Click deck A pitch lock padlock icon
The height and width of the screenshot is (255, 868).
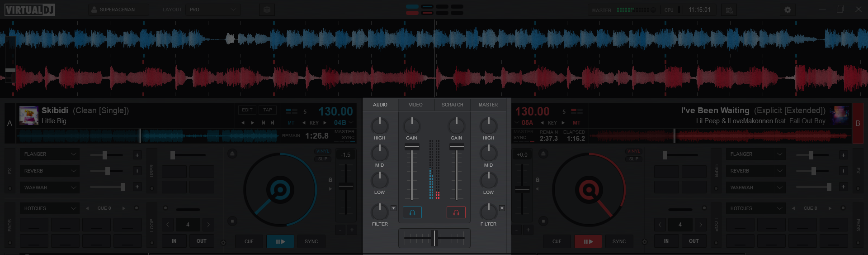pyautogui.click(x=330, y=180)
